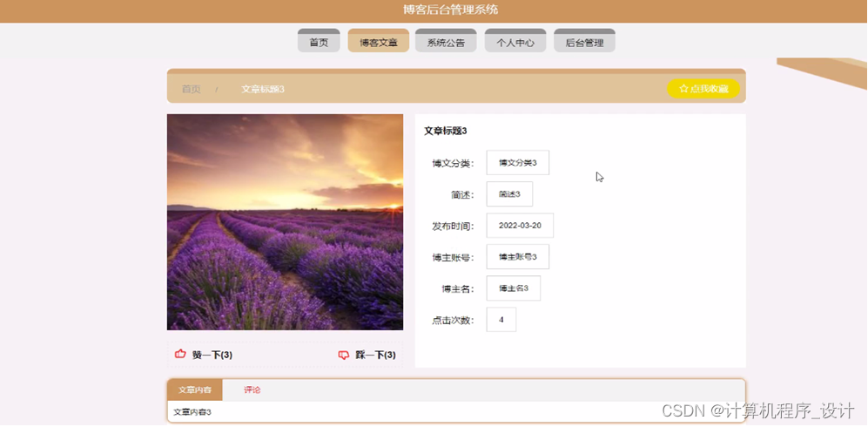This screenshot has height=427, width=868.
Task: Click the 博文分类3 value box
Action: click(x=518, y=163)
